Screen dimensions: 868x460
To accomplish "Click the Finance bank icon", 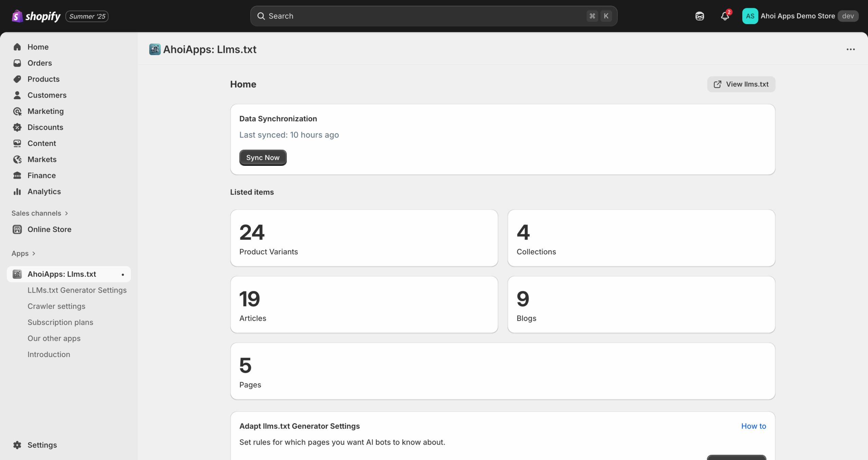I will (x=17, y=175).
